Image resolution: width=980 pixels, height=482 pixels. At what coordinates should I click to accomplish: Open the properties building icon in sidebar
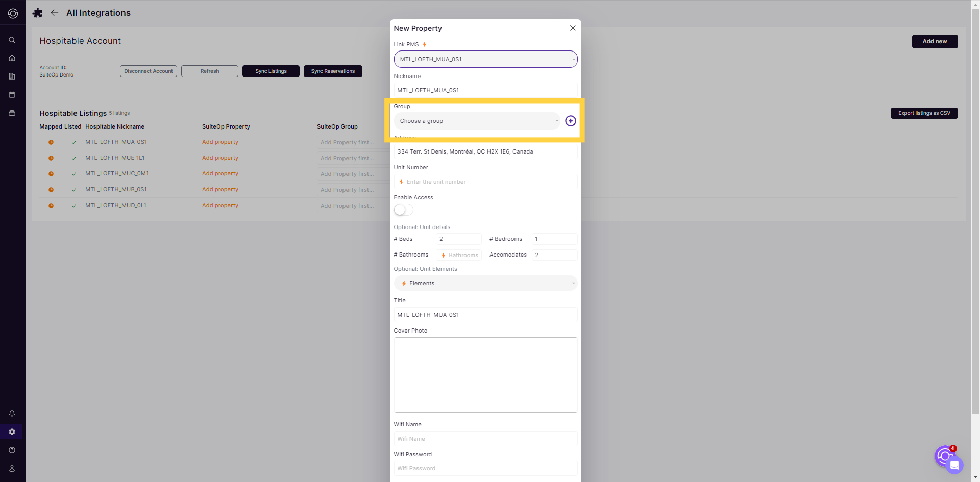(x=12, y=76)
